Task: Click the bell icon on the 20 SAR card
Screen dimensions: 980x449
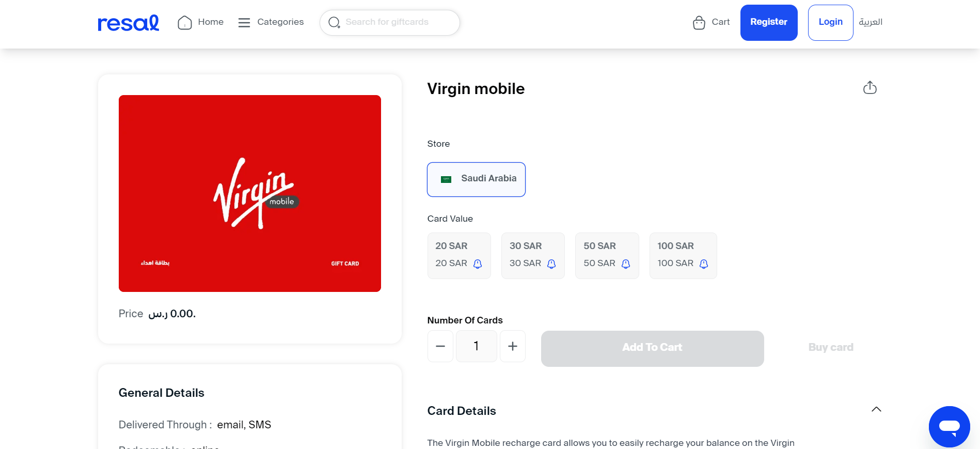Action: click(x=478, y=264)
